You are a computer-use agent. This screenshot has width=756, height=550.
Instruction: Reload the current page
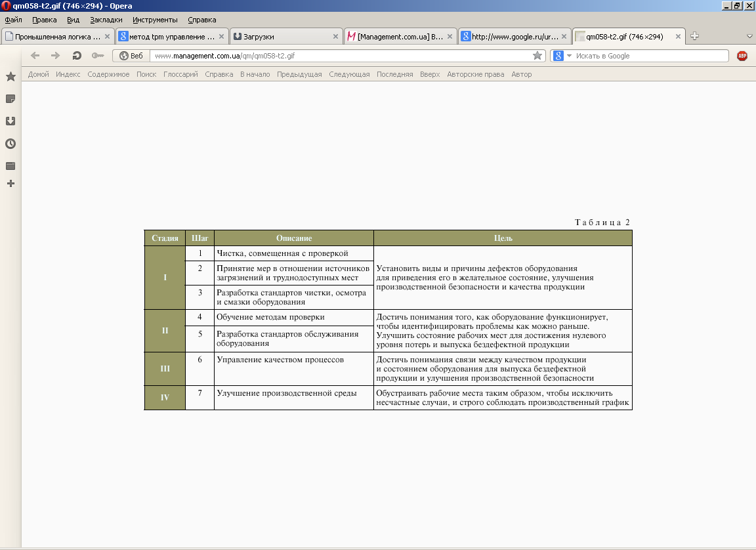pos(77,56)
